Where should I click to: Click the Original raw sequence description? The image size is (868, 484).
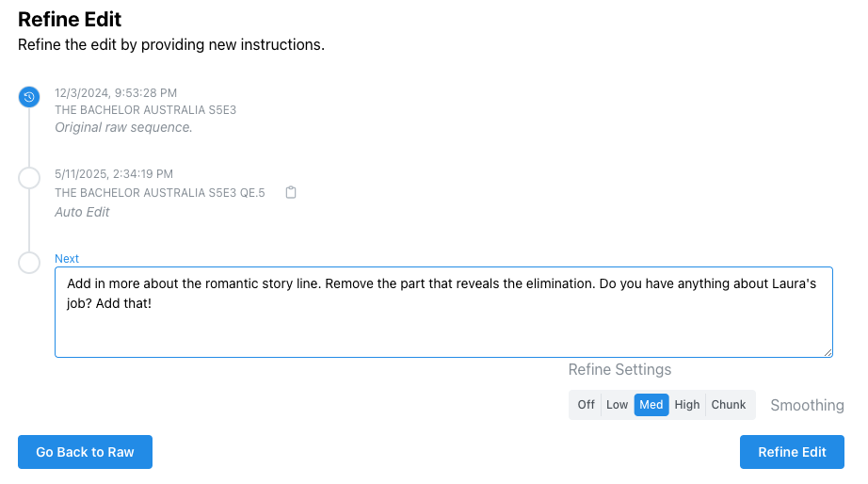[x=123, y=127]
